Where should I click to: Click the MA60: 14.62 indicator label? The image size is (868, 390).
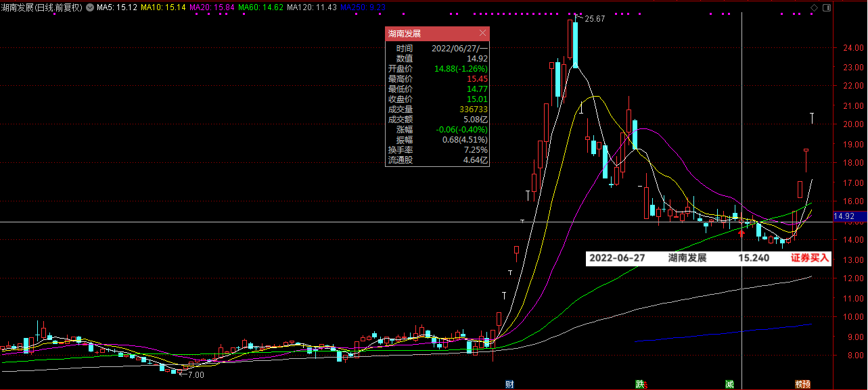click(261, 7)
